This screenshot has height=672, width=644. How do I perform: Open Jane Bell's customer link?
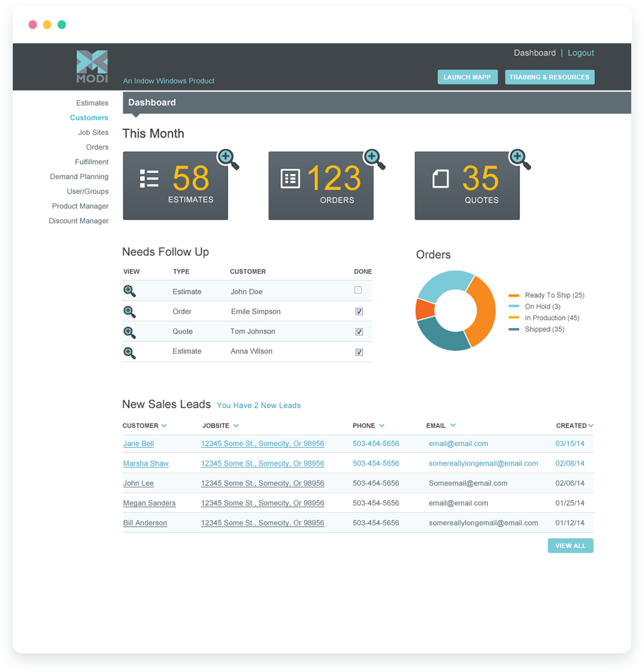pyautogui.click(x=138, y=444)
